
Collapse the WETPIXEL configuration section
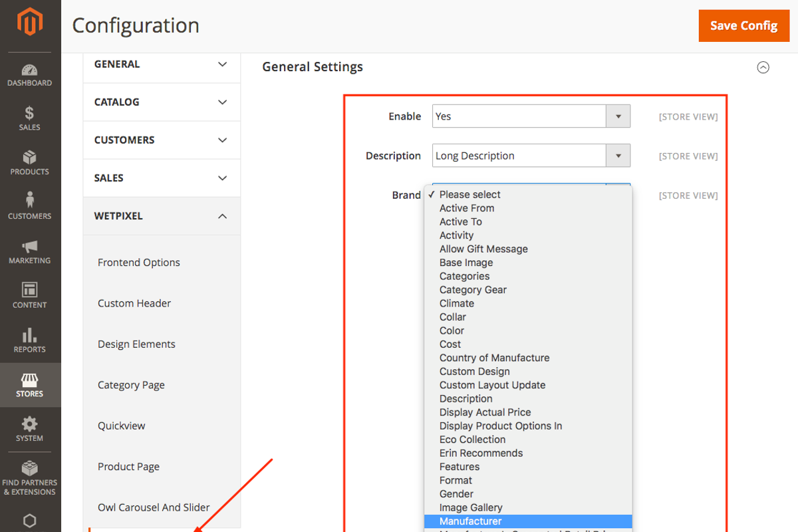click(x=162, y=216)
